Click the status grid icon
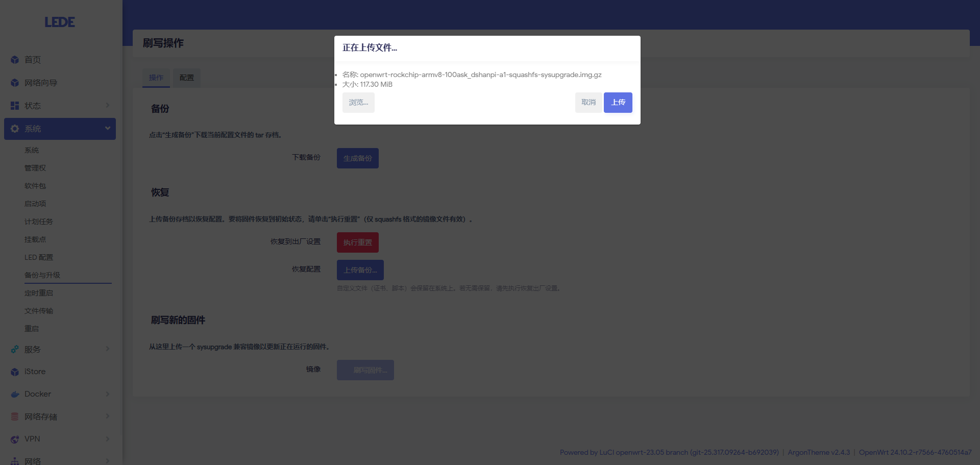The image size is (980, 465). (x=15, y=106)
